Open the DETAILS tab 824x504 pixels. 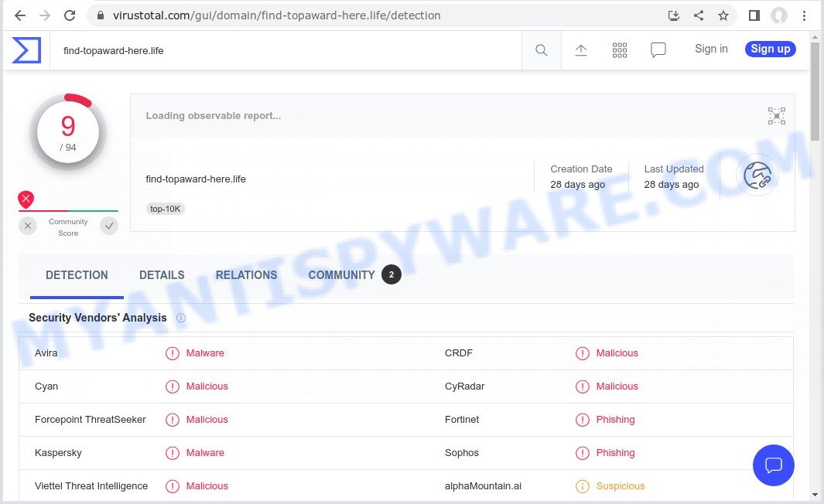click(x=162, y=275)
